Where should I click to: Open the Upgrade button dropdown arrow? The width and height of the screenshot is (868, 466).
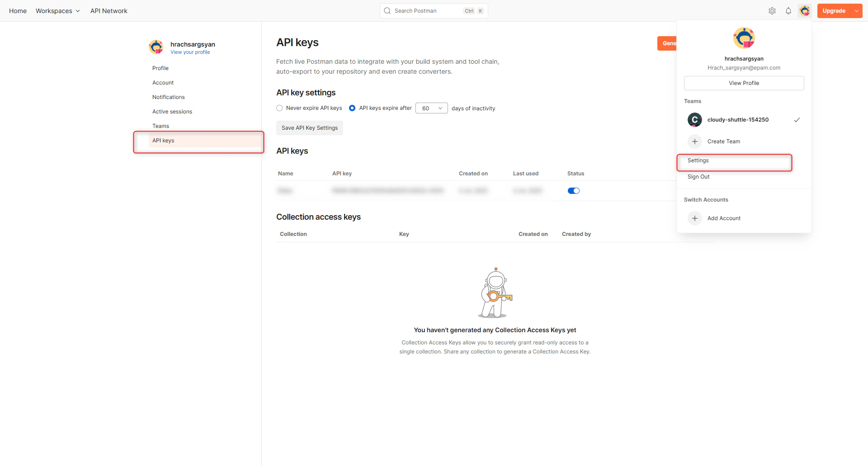(857, 10)
